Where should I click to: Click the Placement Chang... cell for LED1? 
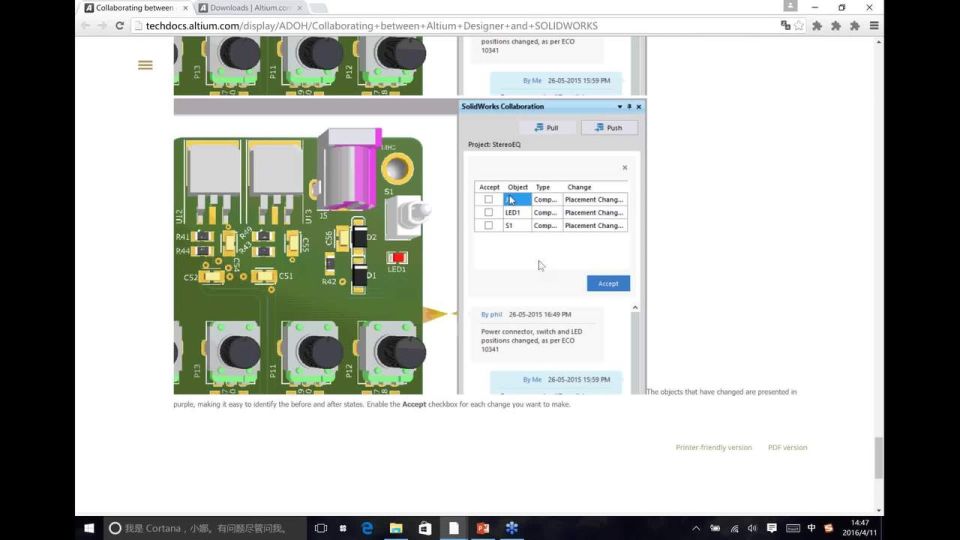594,212
